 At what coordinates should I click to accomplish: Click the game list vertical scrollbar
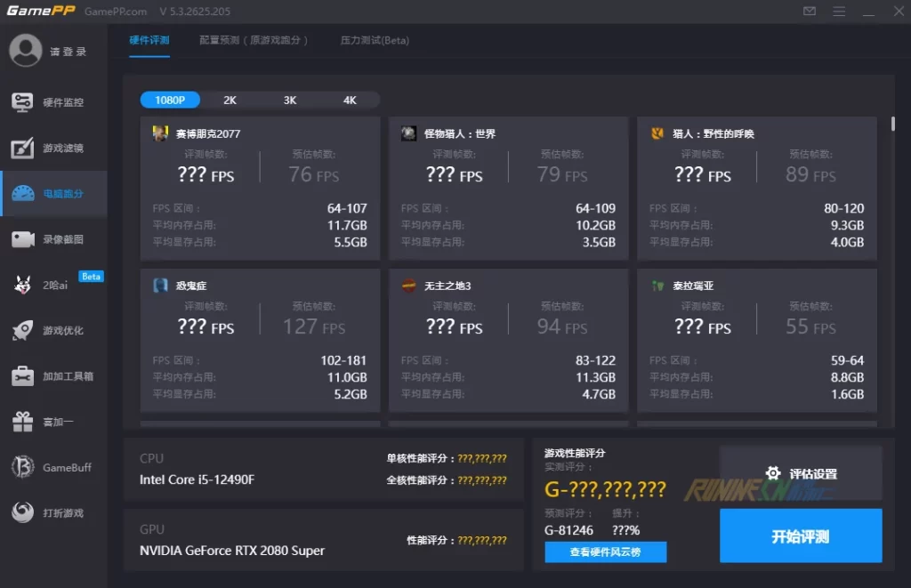(892, 124)
